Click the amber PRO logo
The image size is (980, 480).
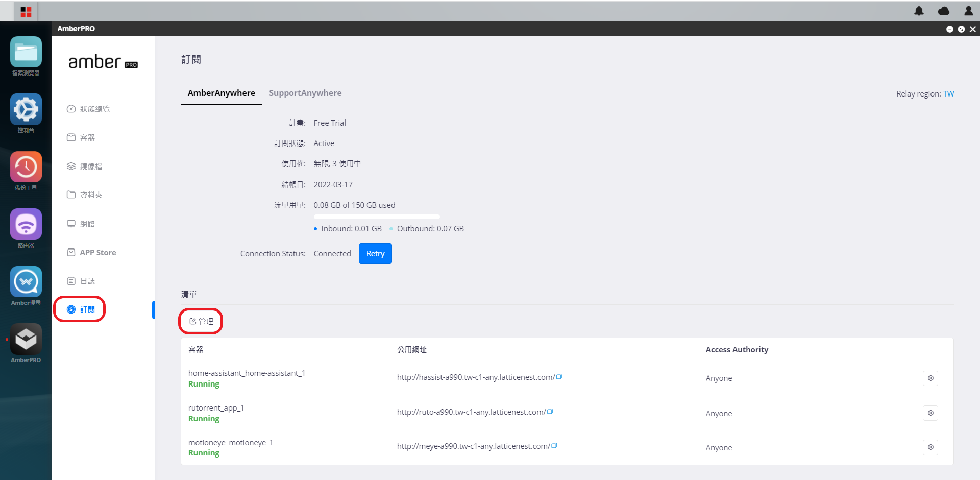click(103, 62)
